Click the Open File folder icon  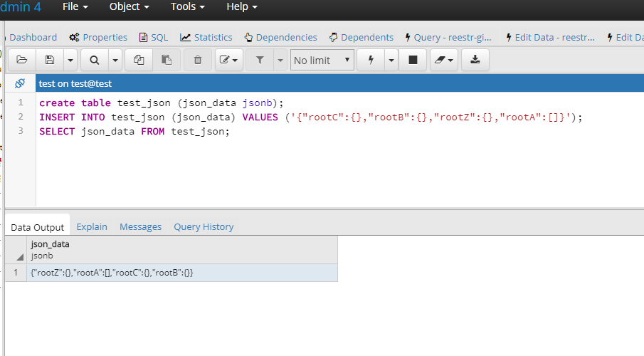[22, 60]
